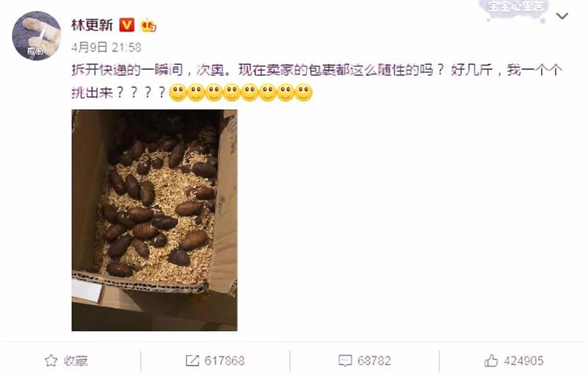
Task: Open comments via the 68782 count
Action: pyautogui.click(x=374, y=361)
